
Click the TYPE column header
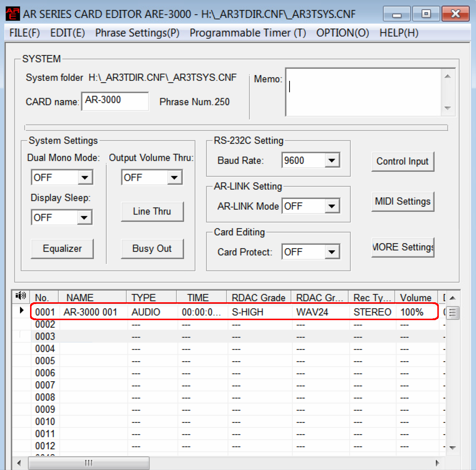151,298
